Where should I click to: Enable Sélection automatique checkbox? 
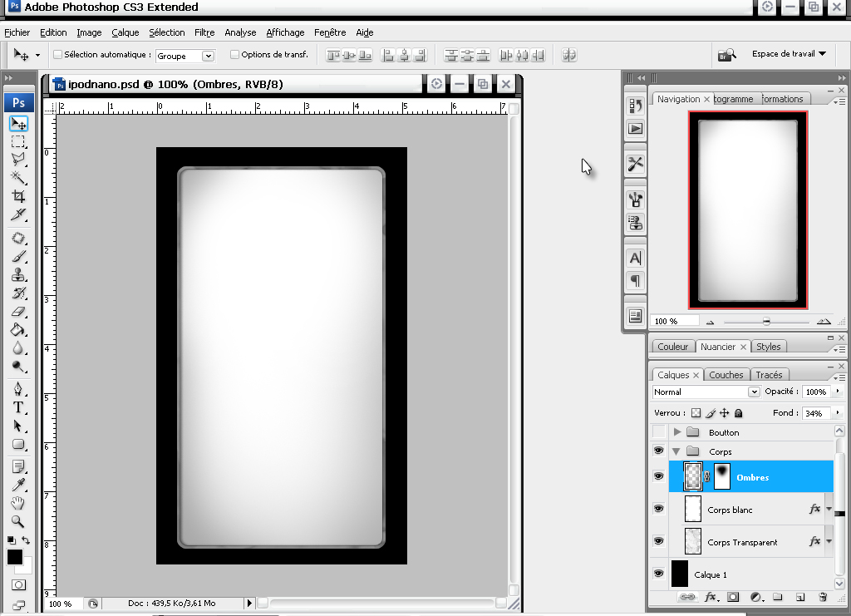point(57,54)
